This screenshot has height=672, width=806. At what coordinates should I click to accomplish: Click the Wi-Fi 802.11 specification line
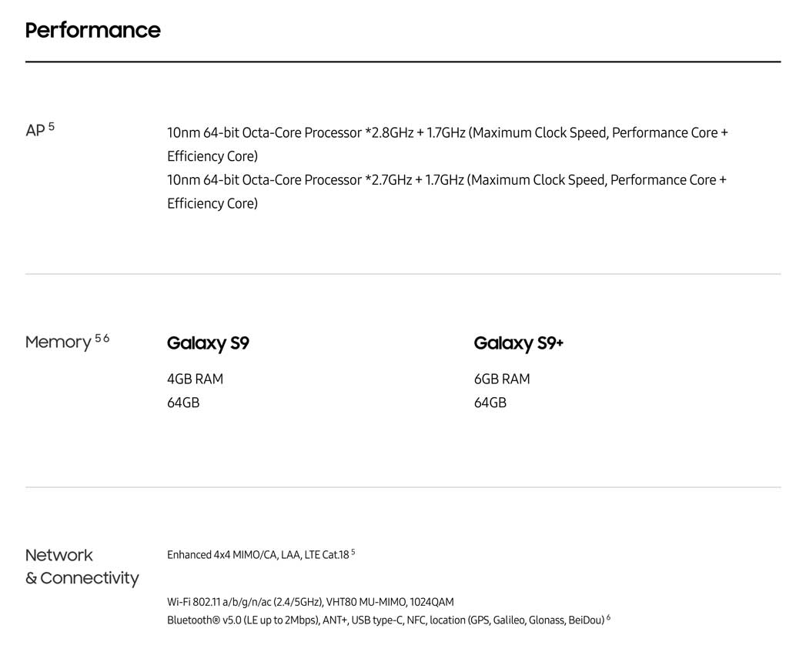[x=310, y=602]
